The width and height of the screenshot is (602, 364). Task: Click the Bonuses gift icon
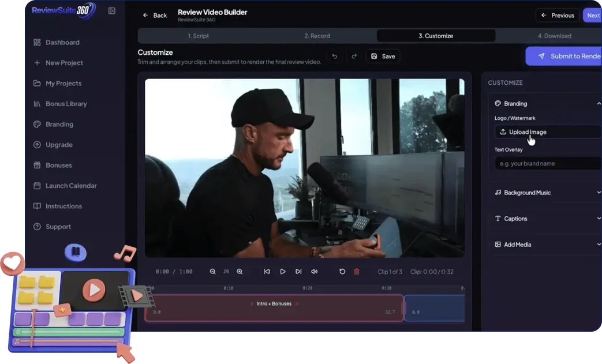coord(37,166)
